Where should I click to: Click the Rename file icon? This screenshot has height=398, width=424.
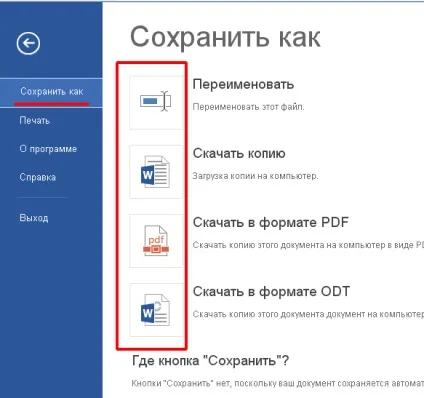(156, 102)
